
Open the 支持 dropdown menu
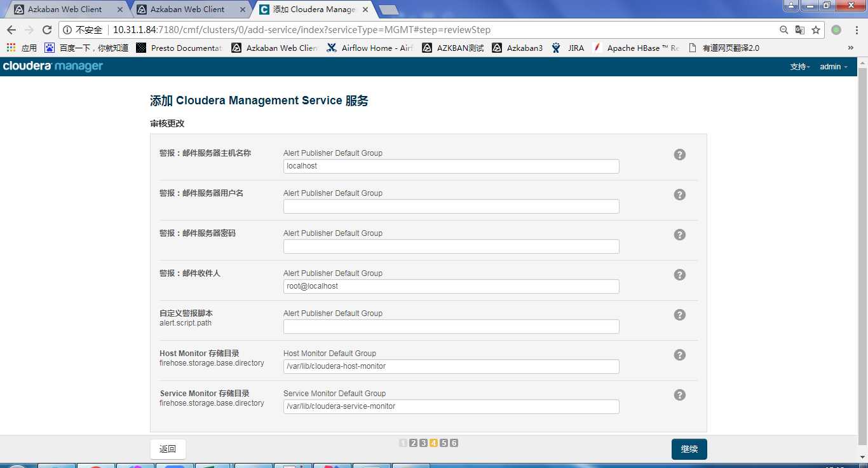(800, 67)
